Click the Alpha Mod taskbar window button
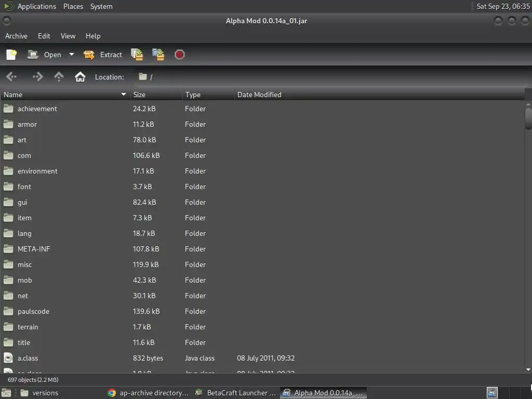 tap(323, 393)
